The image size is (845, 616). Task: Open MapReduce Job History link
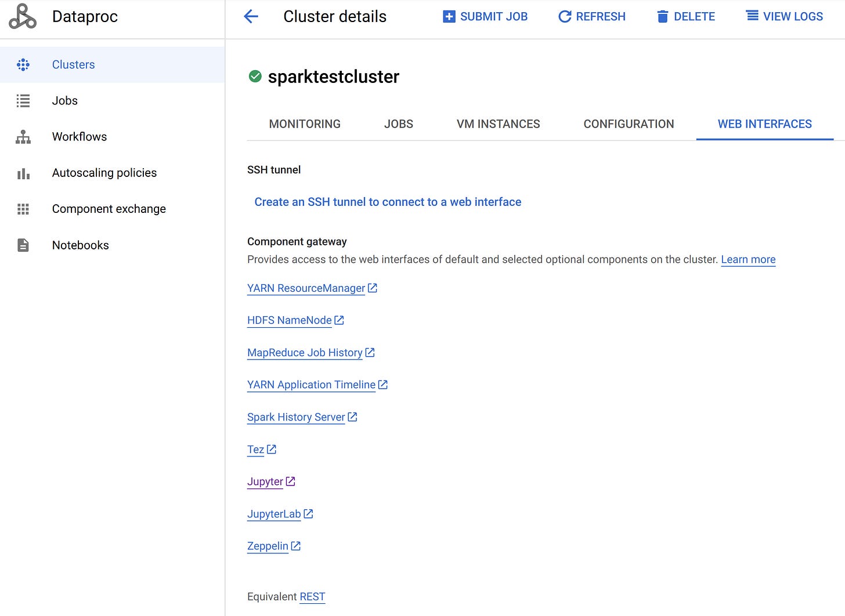[305, 353]
